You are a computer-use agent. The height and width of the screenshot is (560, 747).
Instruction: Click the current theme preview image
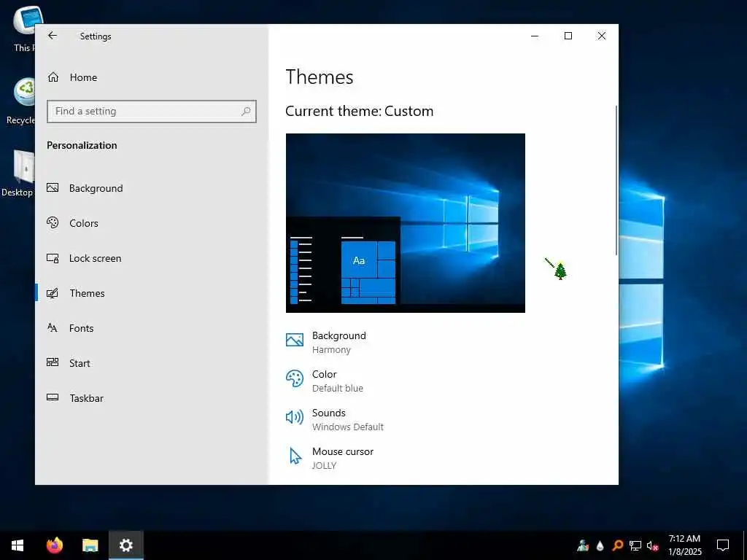pos(406,223)
